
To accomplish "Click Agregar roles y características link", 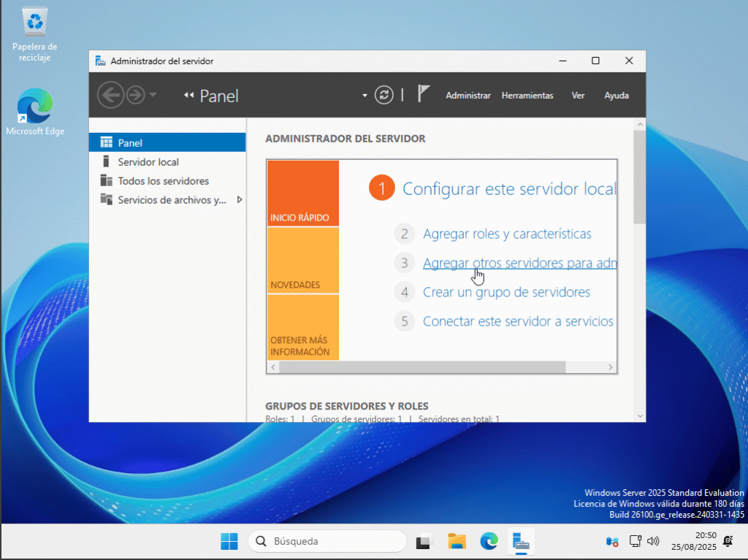I will pos(507,234).
